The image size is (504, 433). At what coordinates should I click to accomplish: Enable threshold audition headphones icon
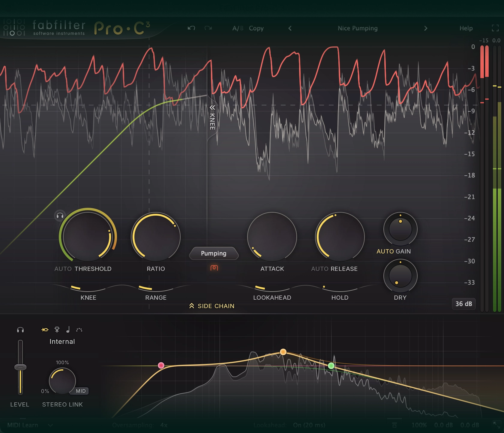coord(60,216)
